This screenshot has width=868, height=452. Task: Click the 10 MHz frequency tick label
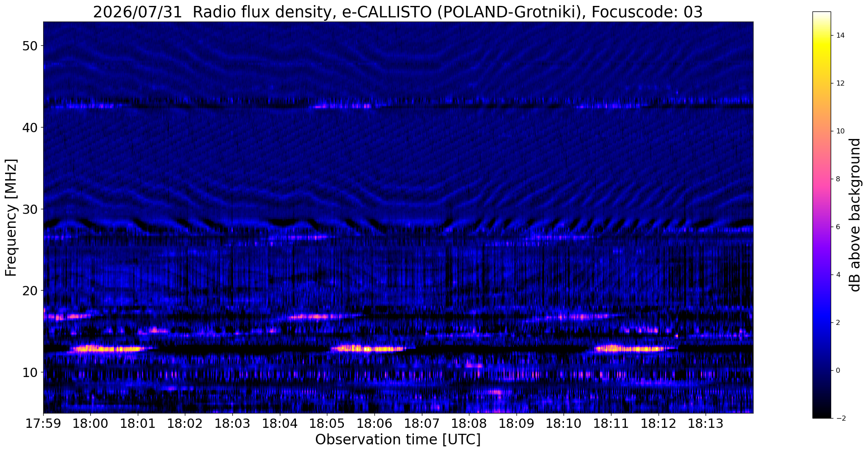[x=30, y=372]
